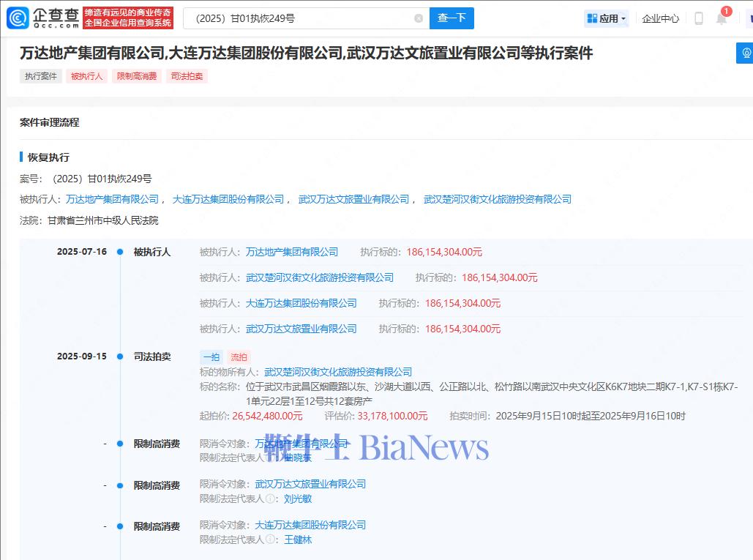Click the 流拍 status tag
753x560 pixels.
pos(239,357)
